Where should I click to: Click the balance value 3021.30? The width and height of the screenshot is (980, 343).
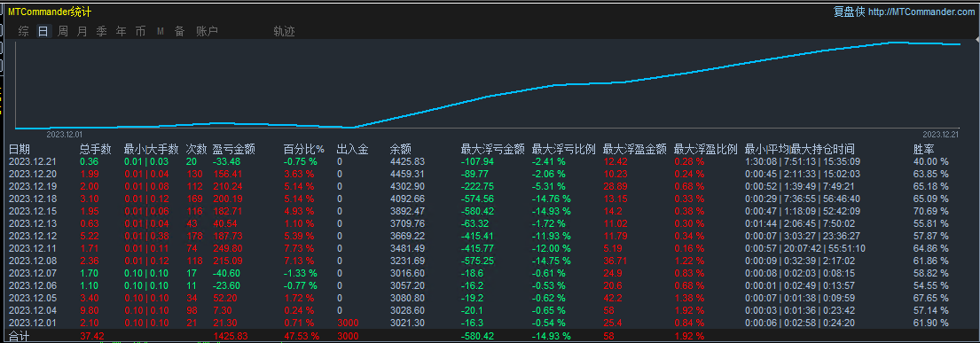coord(407,323)
